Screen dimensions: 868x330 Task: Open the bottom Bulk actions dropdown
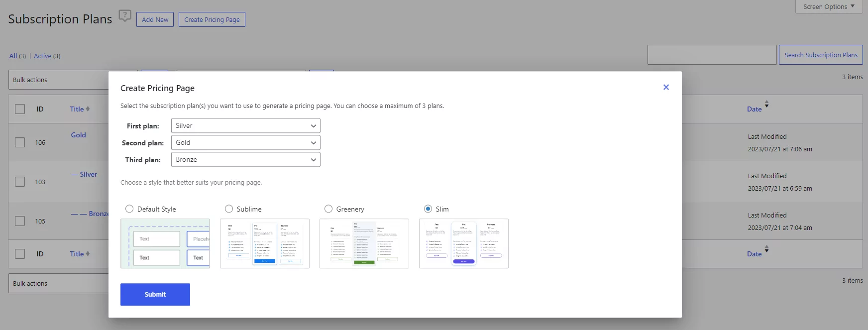click(59, 283)
